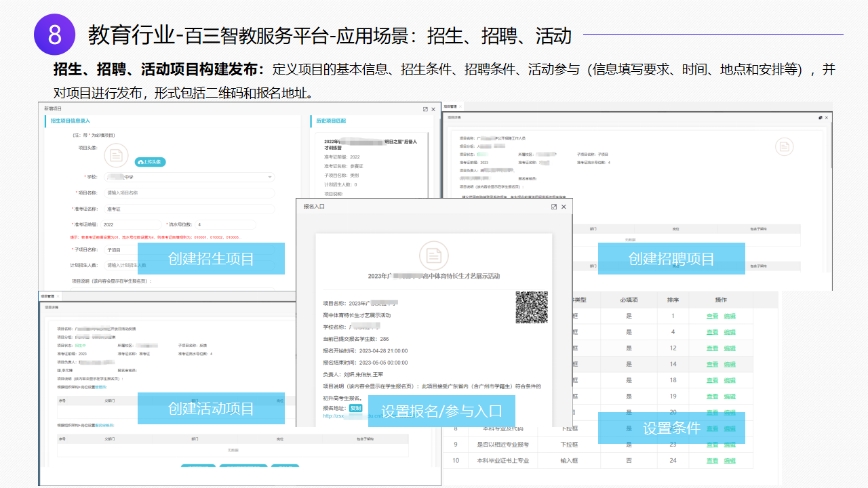Click 查看 in the row with 排序 1
Viewport: 868px width, 488px height.
point(712,317)
